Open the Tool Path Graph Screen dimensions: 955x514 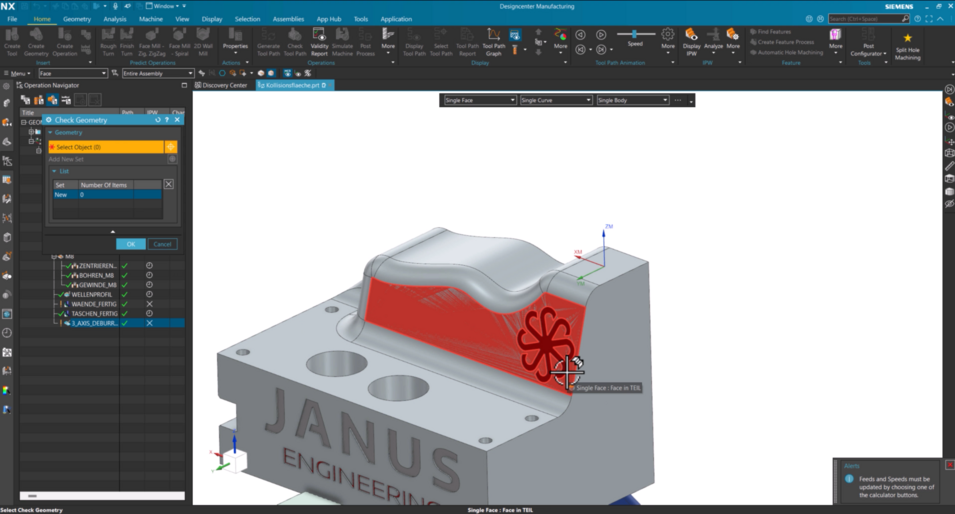tap(494, 41)
